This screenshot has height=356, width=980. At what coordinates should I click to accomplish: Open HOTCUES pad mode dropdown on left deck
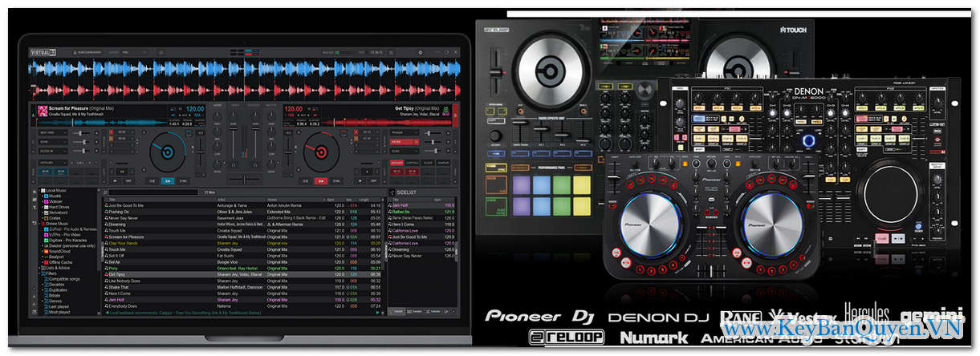click(x=53, y=163)
